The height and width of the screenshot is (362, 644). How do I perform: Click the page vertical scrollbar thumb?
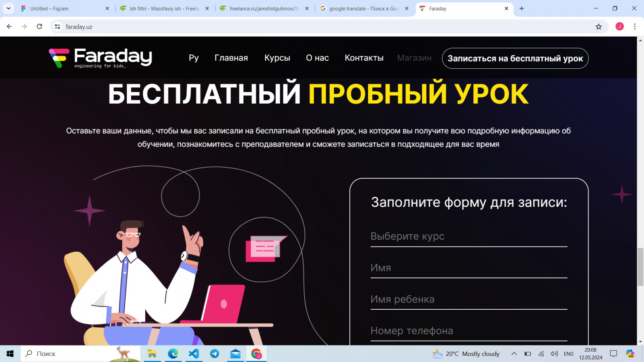640,267
